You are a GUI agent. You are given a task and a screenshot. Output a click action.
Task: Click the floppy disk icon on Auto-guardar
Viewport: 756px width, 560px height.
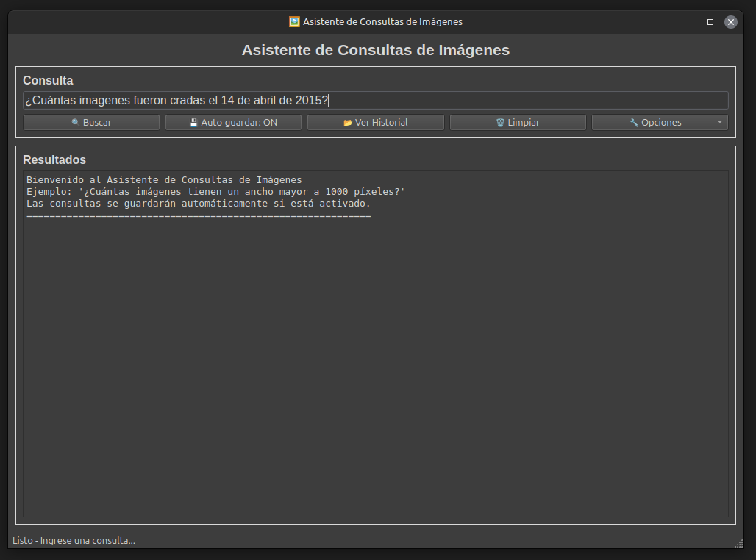tap(193, 123)
